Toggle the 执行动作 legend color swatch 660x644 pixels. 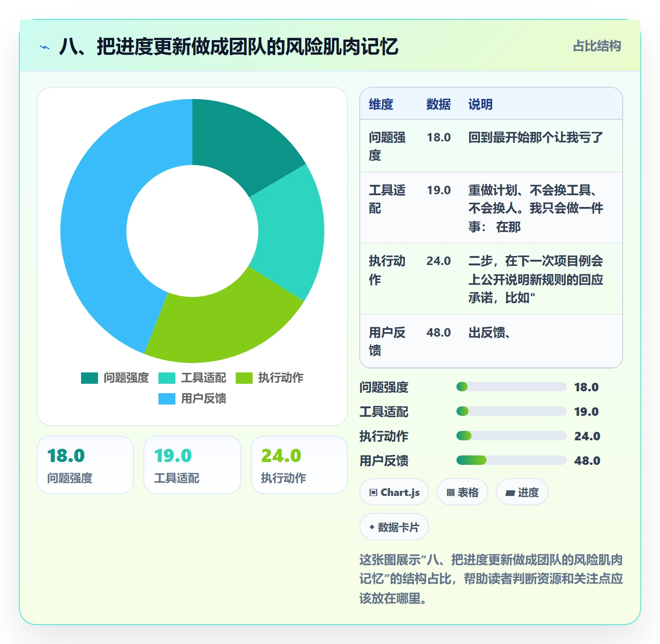tap(244, 378)
